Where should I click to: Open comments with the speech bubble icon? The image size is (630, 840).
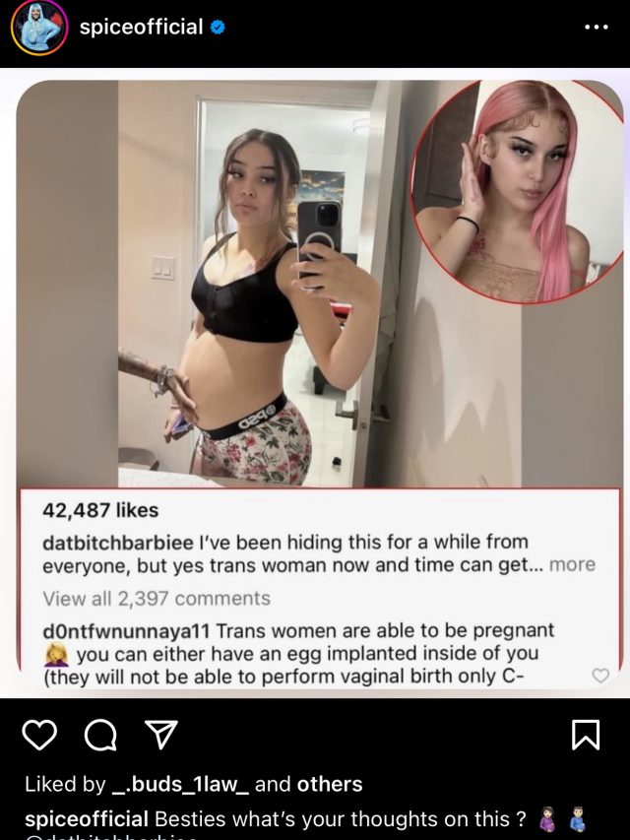(x=100, y=735)
